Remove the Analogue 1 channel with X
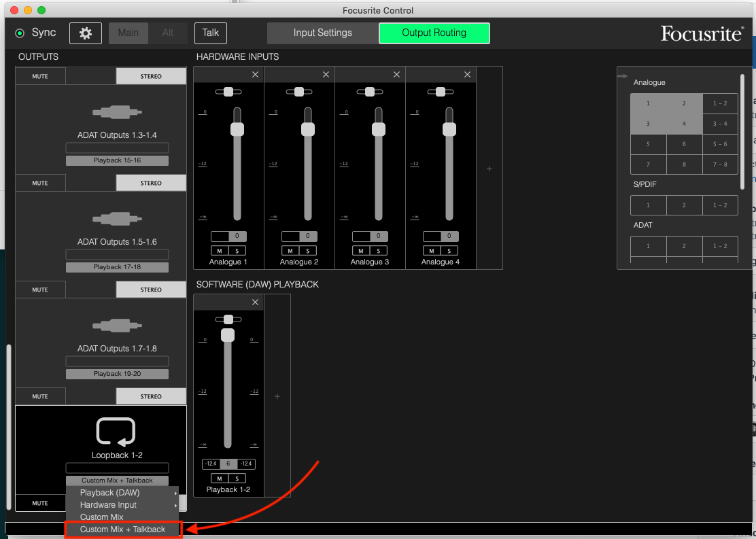Viewport: 756px width, 539px height. click(x=255, y=74)
